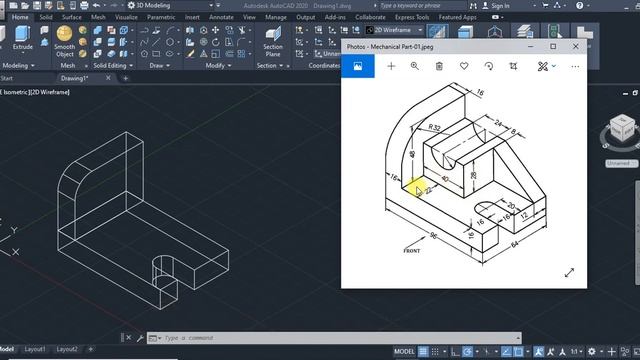Switch to the Visualize ribbon tab
Viewport: 640px width, 360px height.
[x=126, y=17]
